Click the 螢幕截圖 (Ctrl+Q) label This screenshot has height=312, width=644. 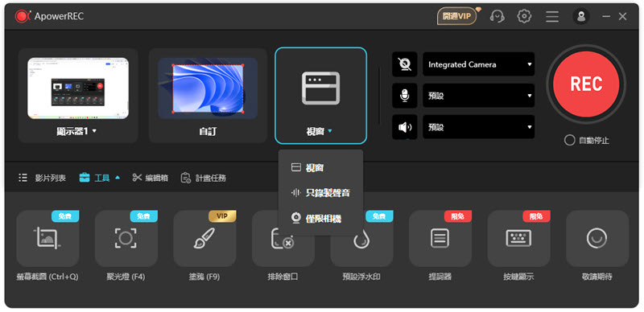[x=47, y=277]
